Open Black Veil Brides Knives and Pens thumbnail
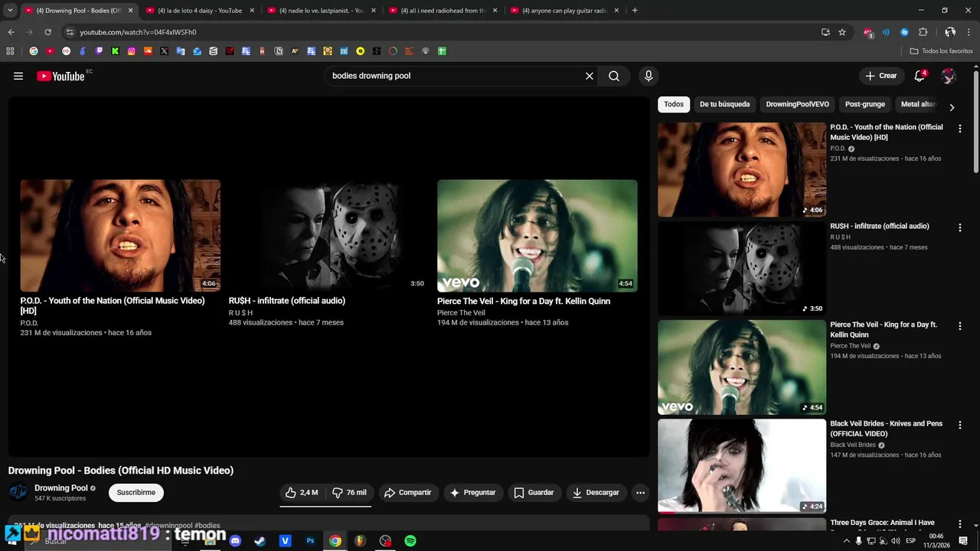The image size is (980, 551). 742,465
